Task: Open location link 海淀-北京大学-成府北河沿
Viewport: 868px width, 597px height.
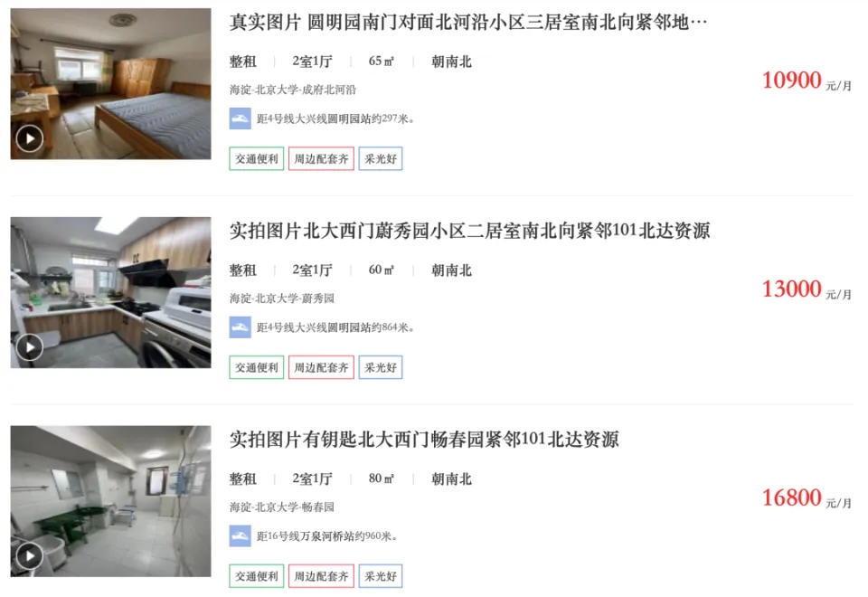Action: point(293,90)
